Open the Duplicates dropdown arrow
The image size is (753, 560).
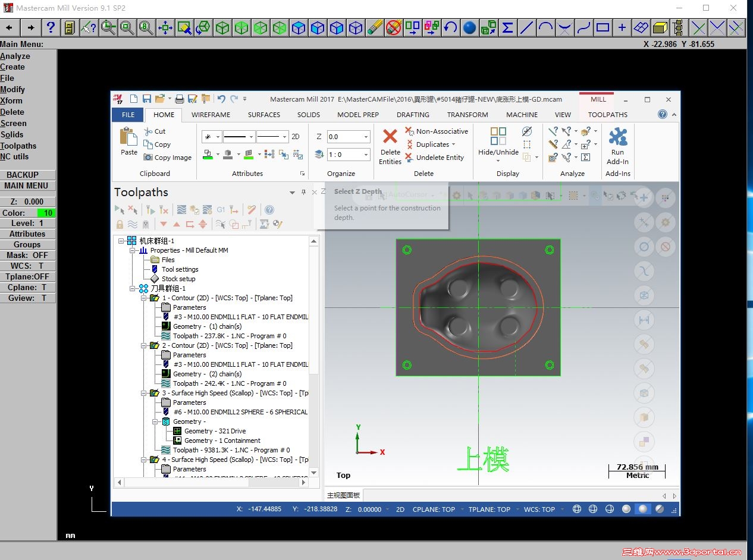454,144
